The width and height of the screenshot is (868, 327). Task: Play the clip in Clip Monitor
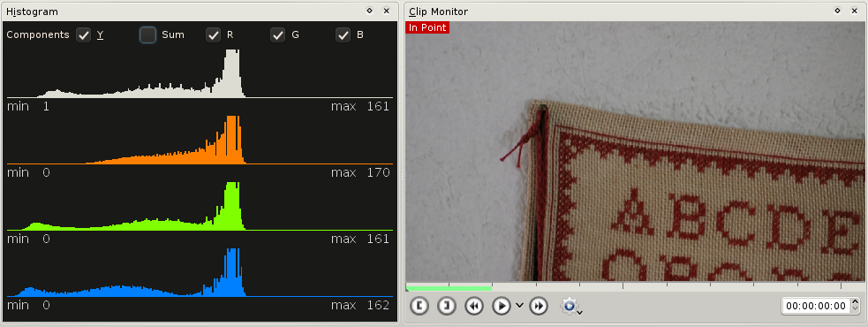tap(501, 306)
